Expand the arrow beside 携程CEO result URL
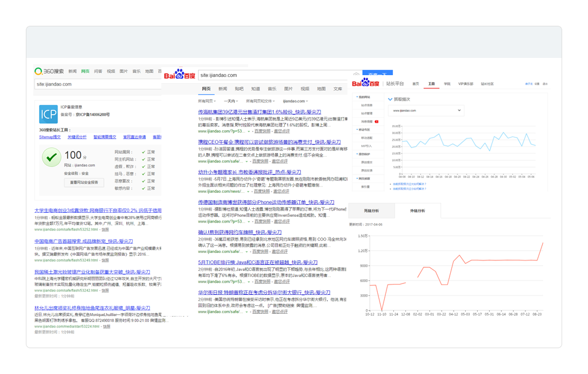The width and height of the screenshot is (588, 374). click(x=246, y=162)
